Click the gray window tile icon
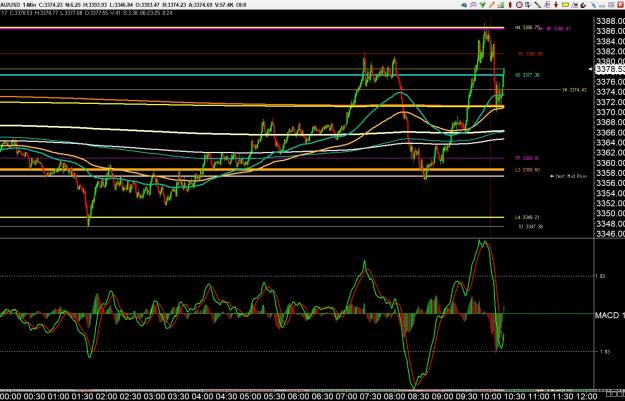 coord(611,5)
